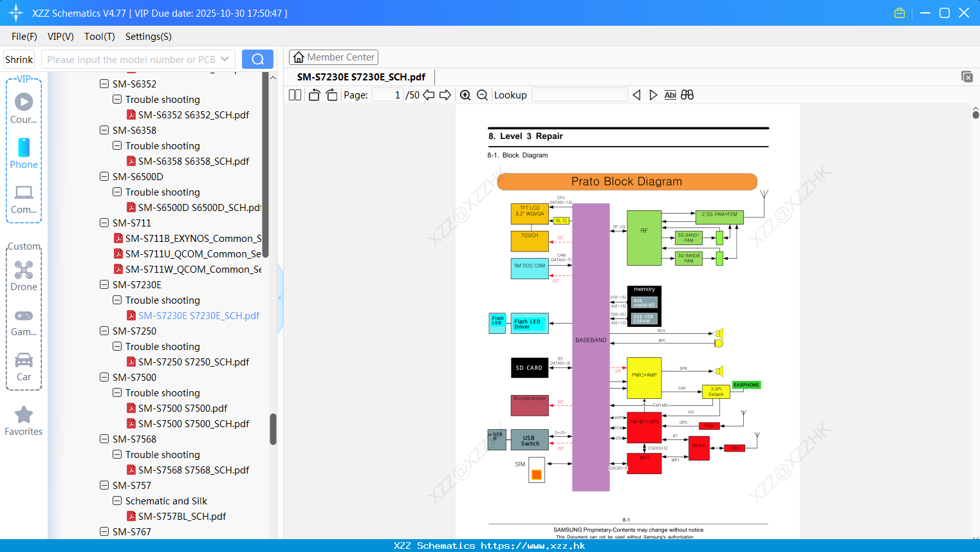The width and height of the screenshot is (980, 552).
Task: Open the model number dropdown arrow
Action: pos(225,59)
